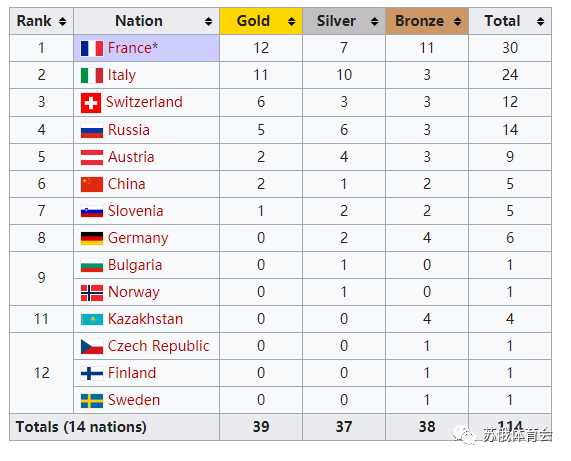The image size is (571, 461).
Task: Open the Slovenia nation link
Action: (x=135, y=211)
